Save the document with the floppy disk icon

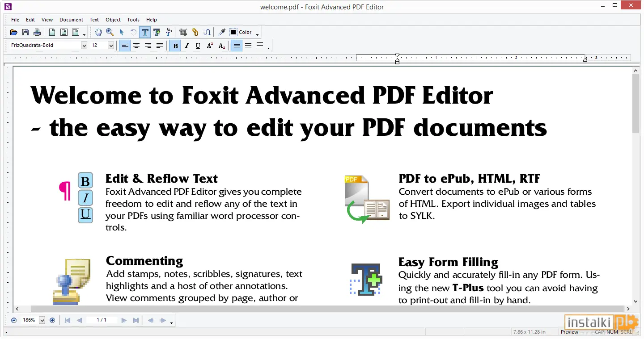(x=25, y=32)
